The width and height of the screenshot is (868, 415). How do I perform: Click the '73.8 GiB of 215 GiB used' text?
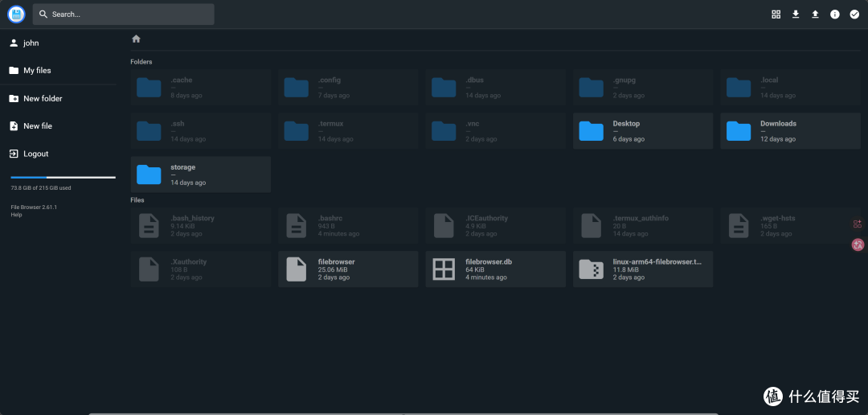[x=41, y=188]
